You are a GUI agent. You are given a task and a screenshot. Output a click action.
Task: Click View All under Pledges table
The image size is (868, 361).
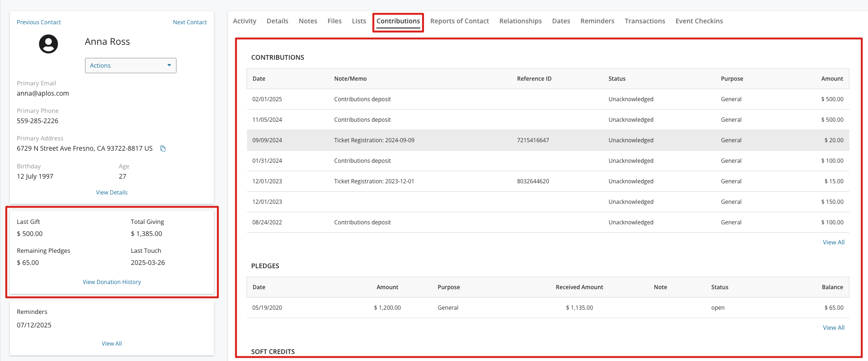pos(833,328)
